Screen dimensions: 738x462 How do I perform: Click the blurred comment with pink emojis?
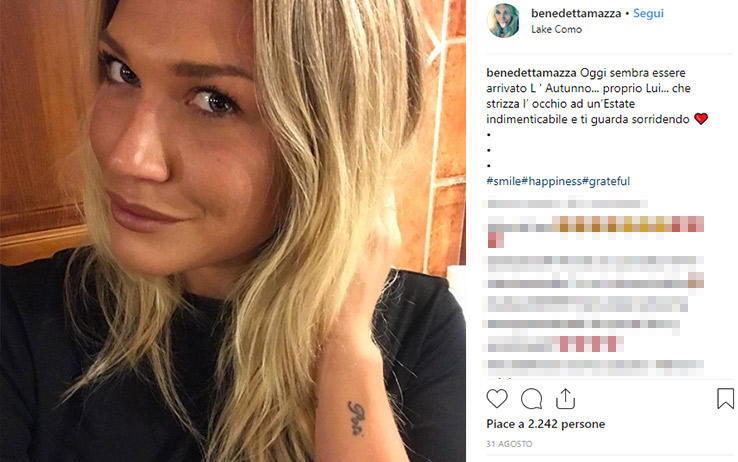pyautogui.click(x=555, y=343)
